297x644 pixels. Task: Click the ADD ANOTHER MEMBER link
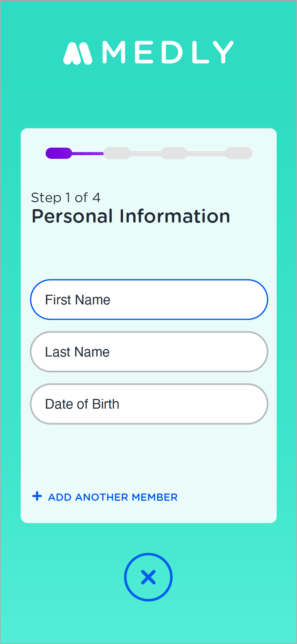(x=113, y=497)
